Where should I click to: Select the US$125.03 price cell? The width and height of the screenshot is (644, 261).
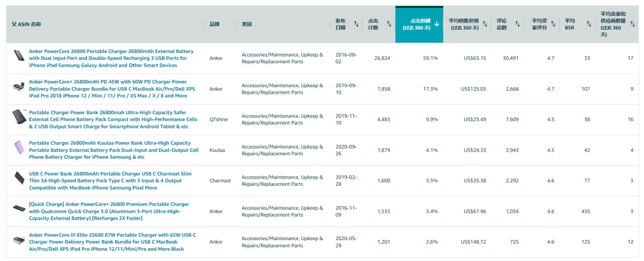coord(473,89)
